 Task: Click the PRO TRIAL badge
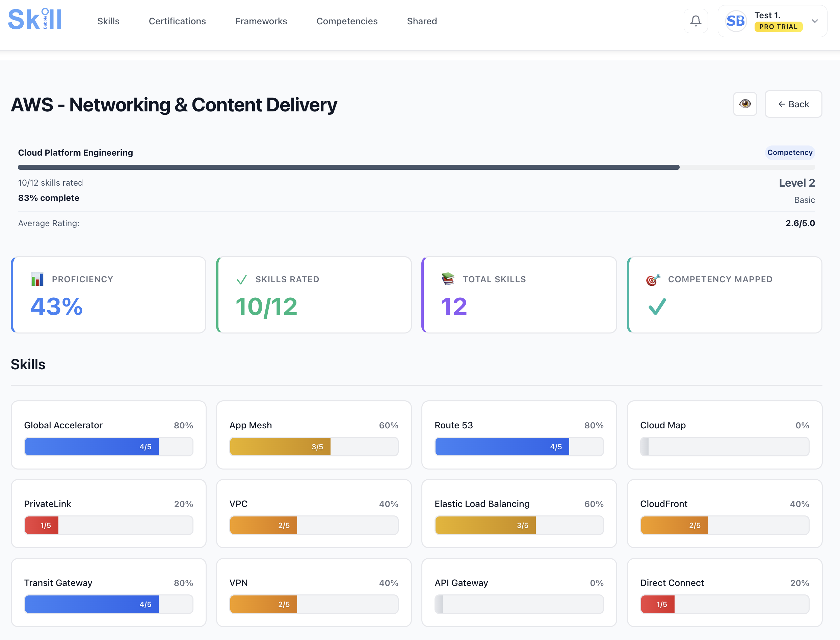(778, 27)
